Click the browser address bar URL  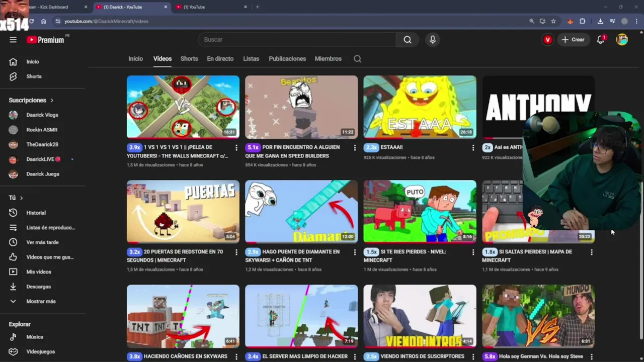(106, 21)
